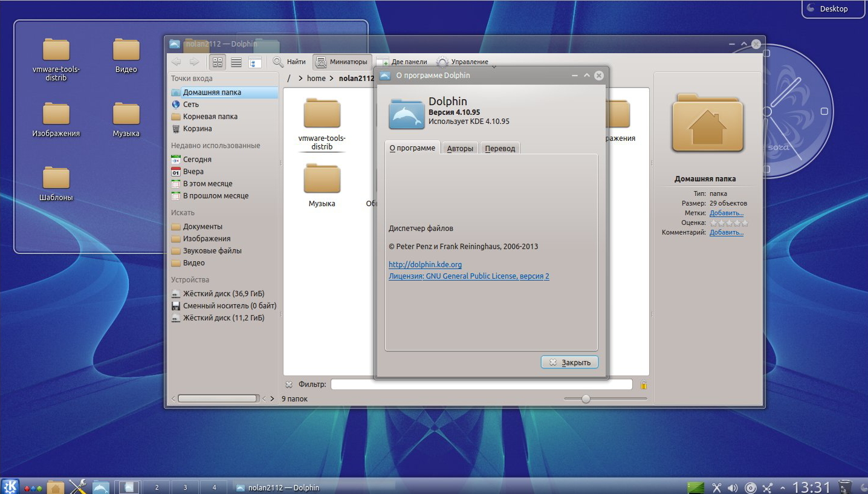868x494 pixels.
Task: Switch Dolphin to compact list view
Action: pos(236,62)
